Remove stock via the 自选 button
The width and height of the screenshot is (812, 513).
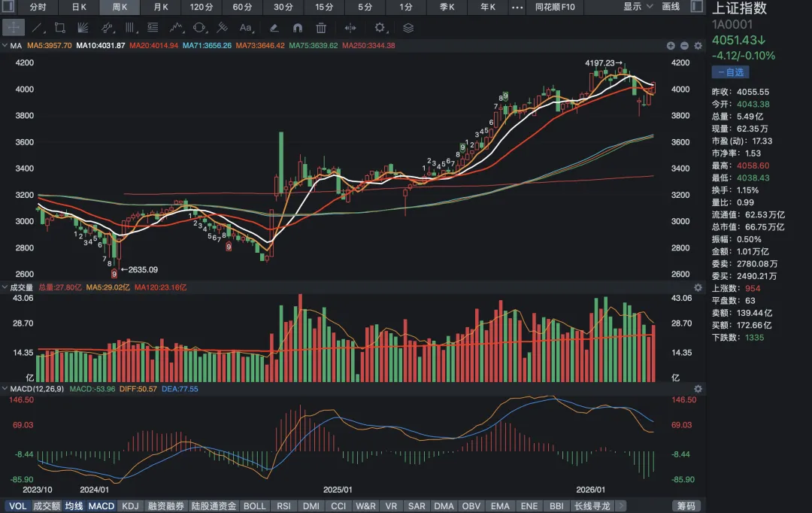[x=730, y=72]
